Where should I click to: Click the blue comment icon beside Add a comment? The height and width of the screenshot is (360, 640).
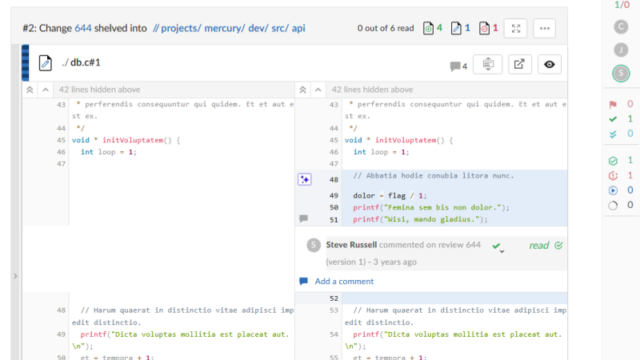coord(303,281)
